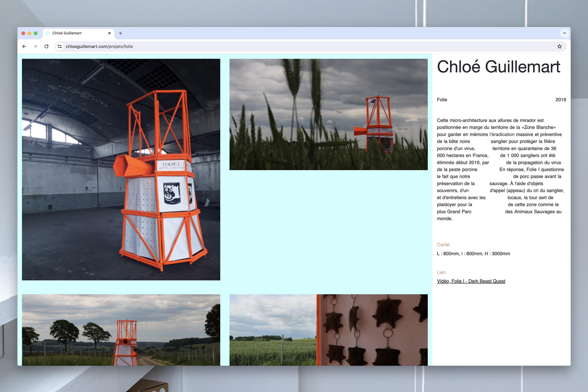Click the faded l'éradication word in description
588x392 pixels.
502,134
